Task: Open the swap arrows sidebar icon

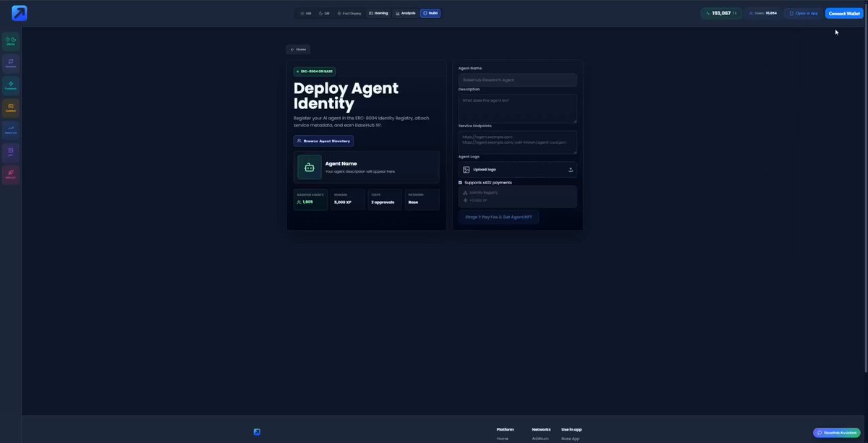Action: [x=11, y=64]
